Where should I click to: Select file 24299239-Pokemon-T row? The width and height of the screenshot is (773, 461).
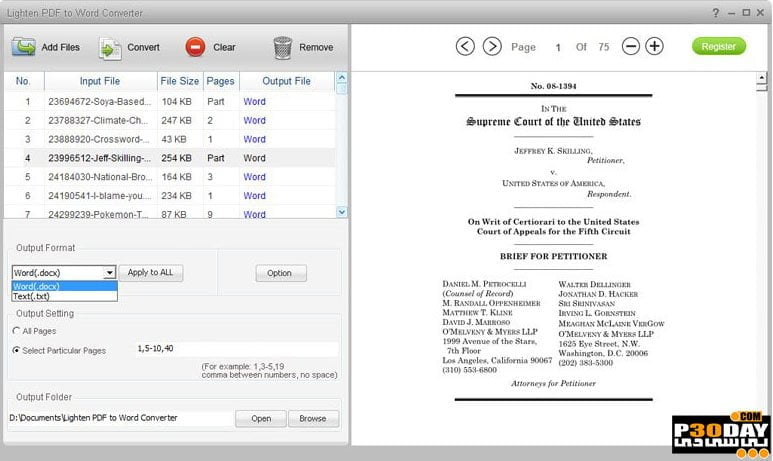pos(170,213)
